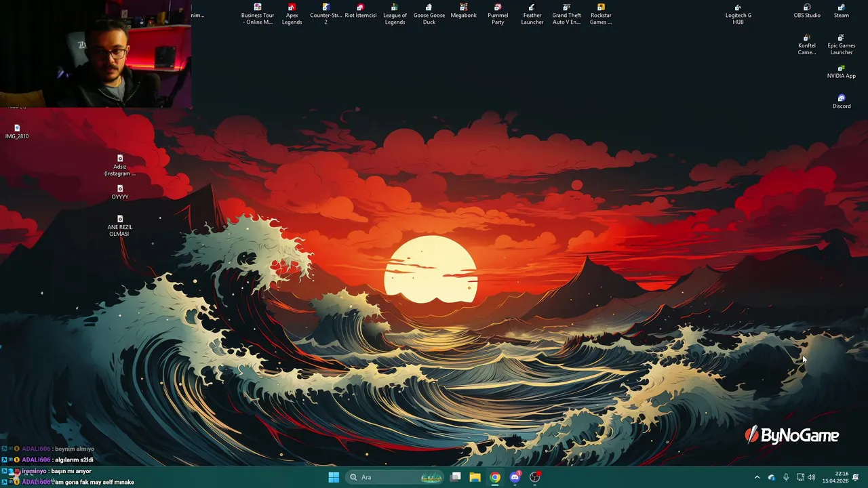Launch Apex Legends shortcut
This screenshot has width=868, height=488.
coord(292,14)
